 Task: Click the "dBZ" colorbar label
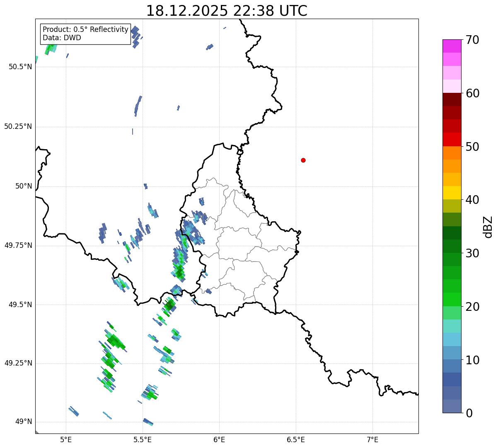tap(488, 226)
